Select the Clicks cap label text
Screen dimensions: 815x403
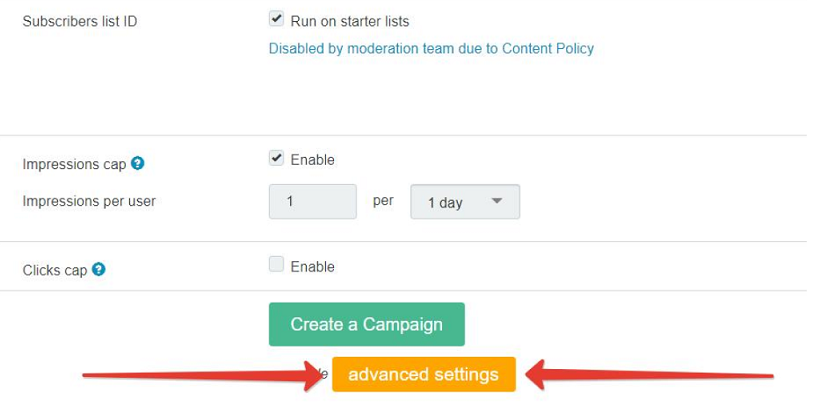click(55, 270)
